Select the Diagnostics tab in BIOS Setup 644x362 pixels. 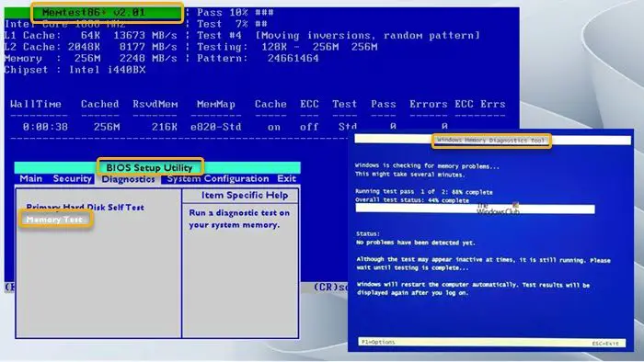click(x=128, y=179)
